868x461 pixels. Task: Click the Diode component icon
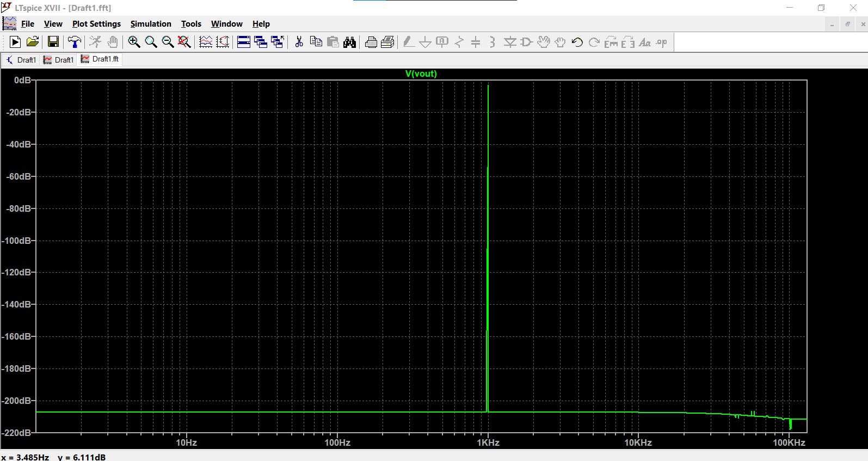(510, 42)
